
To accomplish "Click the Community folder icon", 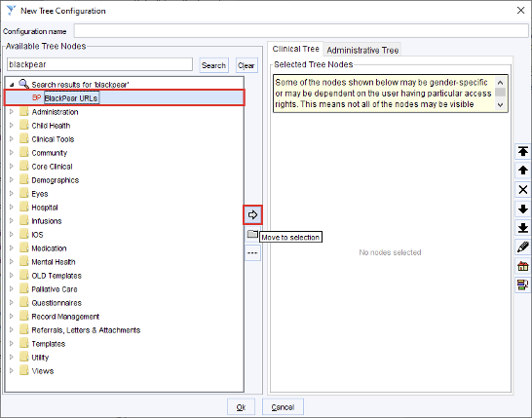I will click(x=23, y=152).
